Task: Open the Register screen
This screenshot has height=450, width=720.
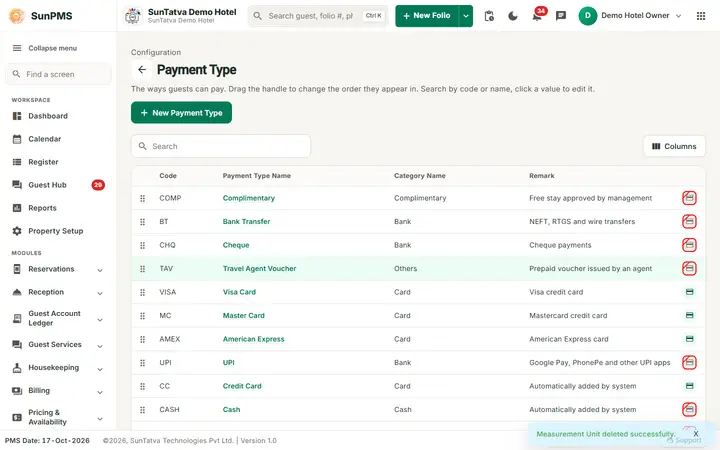Action: pos(43,162)
